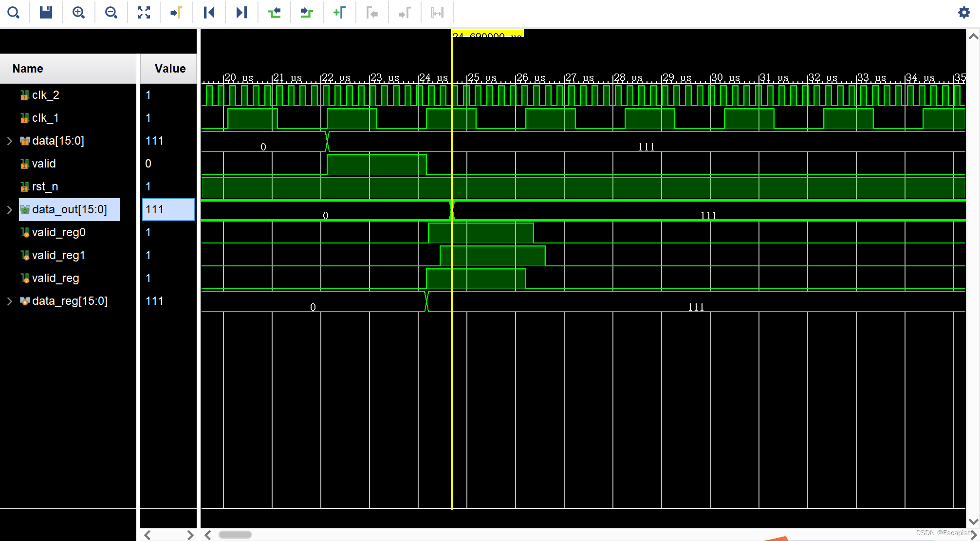The width and height of the screenshot is (980, 541).
Task: Click the data bus type icon
Action: 25,141
